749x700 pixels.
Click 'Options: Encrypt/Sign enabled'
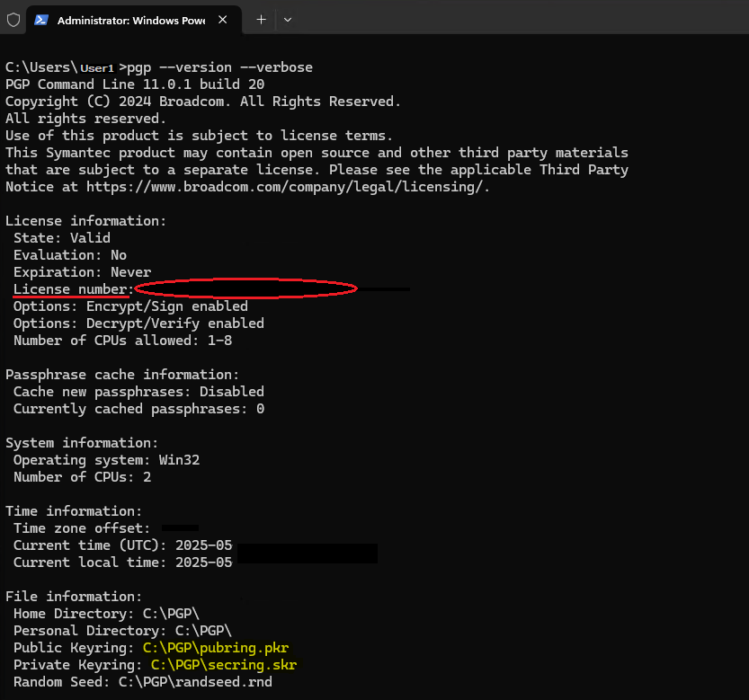130,306
